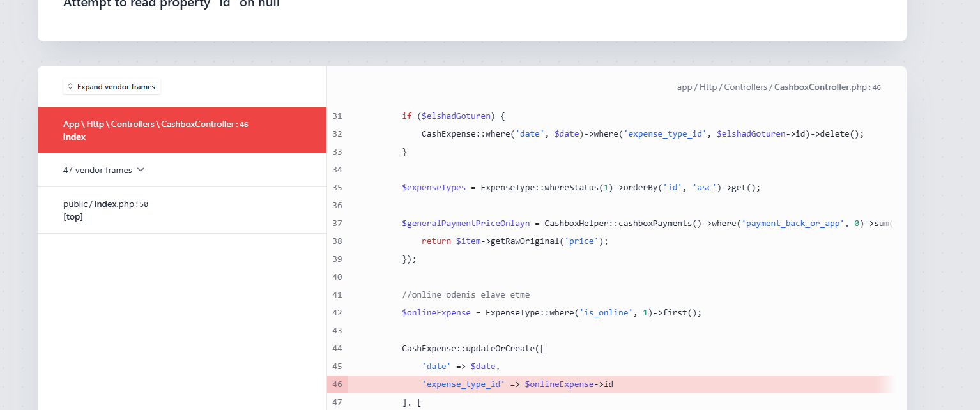This screenshot has width=980, height=410.
Task: Expand the 47 vendor frames chevron
Action: coord(141,170)
